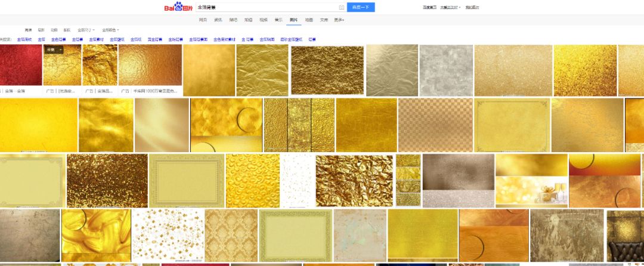The height and width of the screenshot is (266, 644).
Task: Open the pale distressed thumbnail with teal patches
Action: tap(360, 236)
